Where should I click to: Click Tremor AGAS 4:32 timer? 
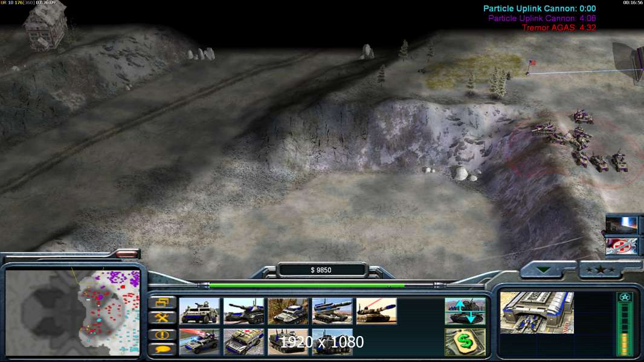point(559,28)
